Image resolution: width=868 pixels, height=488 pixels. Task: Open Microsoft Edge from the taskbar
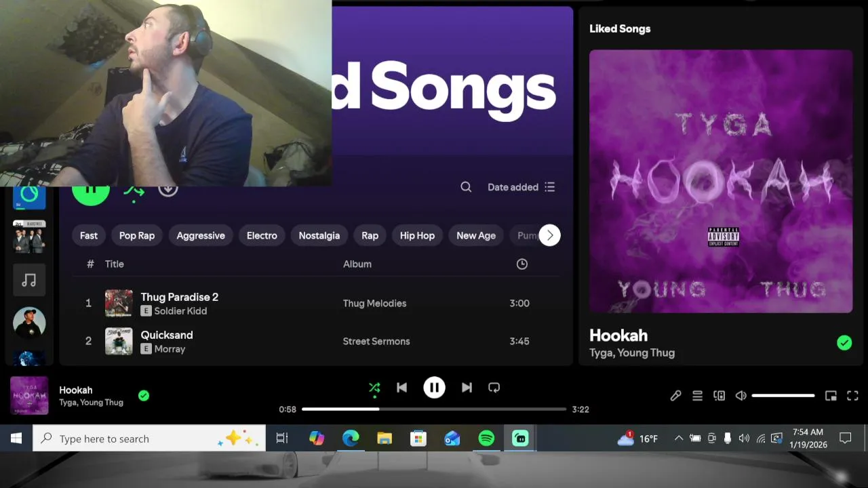(x=351, y=439)
